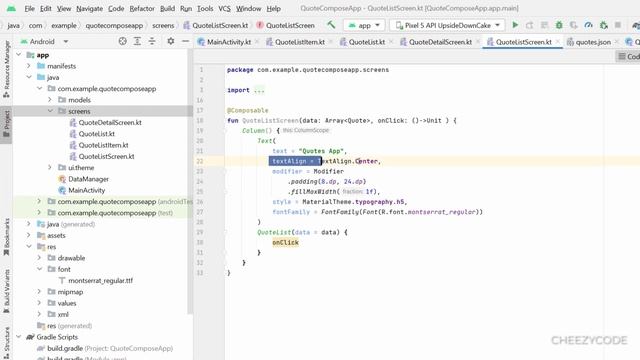Image resolution: width=640 pixels, height=360 pixels.
Task: Switch to the quotes.json tab
Action: (593, 42)
